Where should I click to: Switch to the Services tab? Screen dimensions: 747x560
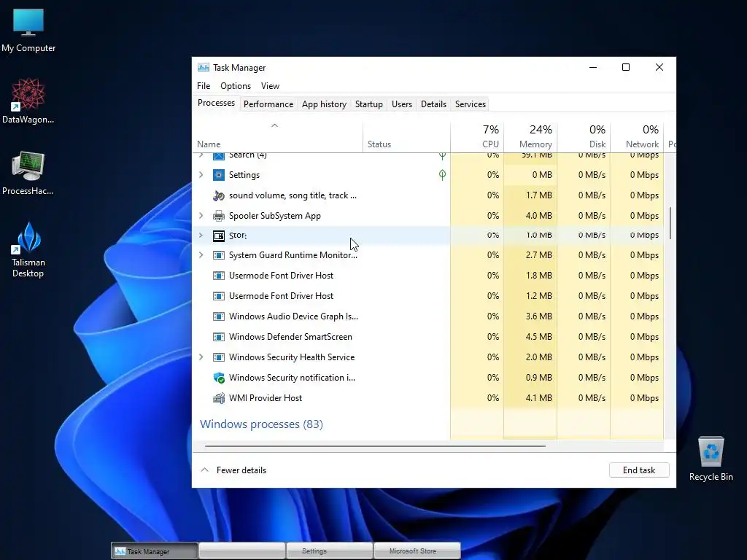pos(471,104)
